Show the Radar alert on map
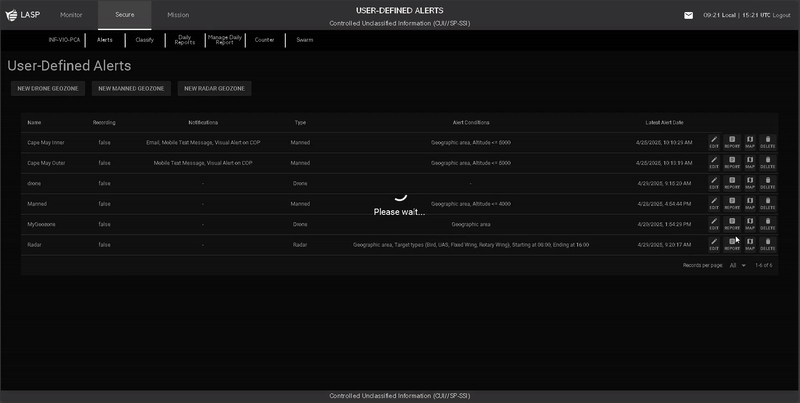The image size is (800, 403). 749,244
